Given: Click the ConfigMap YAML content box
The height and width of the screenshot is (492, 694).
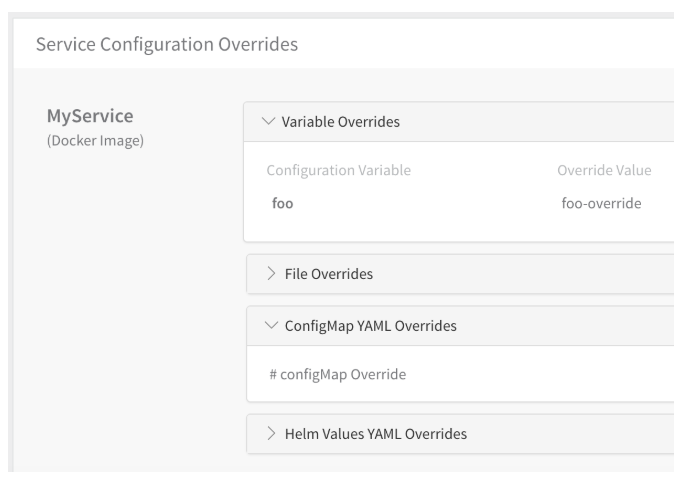Looking at the screenshot, I should tap(460, 373).
